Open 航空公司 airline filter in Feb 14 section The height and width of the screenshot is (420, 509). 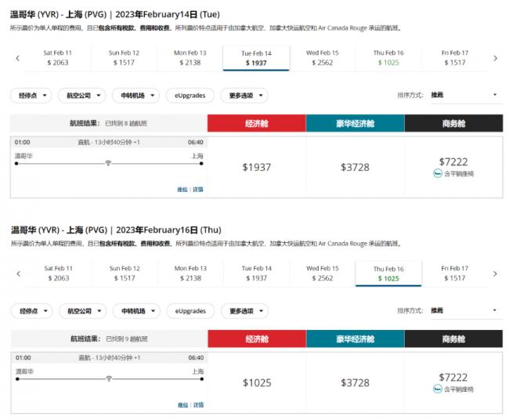pos(81,96)
